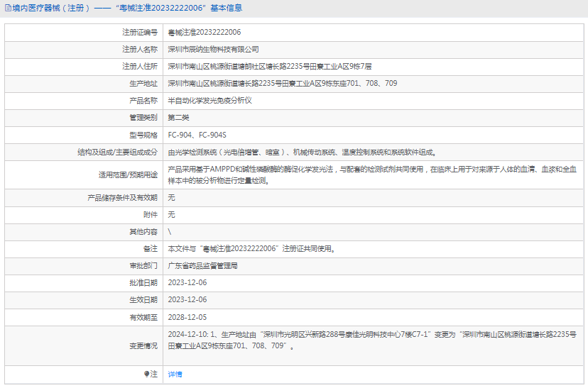Click the 注册人住所 label
Screen dimensions: 588x388
coord(140,66)
